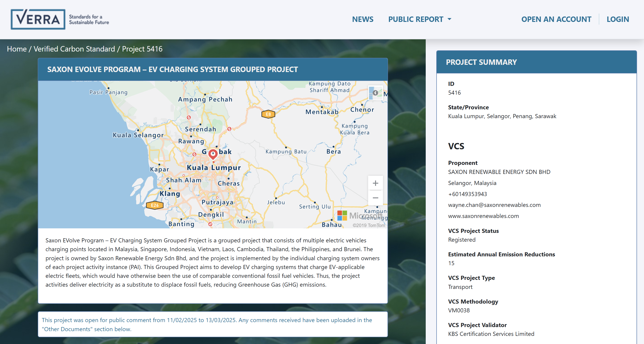Click the phone number +60149353943
The height and width of the screenshot is (344, 644).
click(467, 194)
